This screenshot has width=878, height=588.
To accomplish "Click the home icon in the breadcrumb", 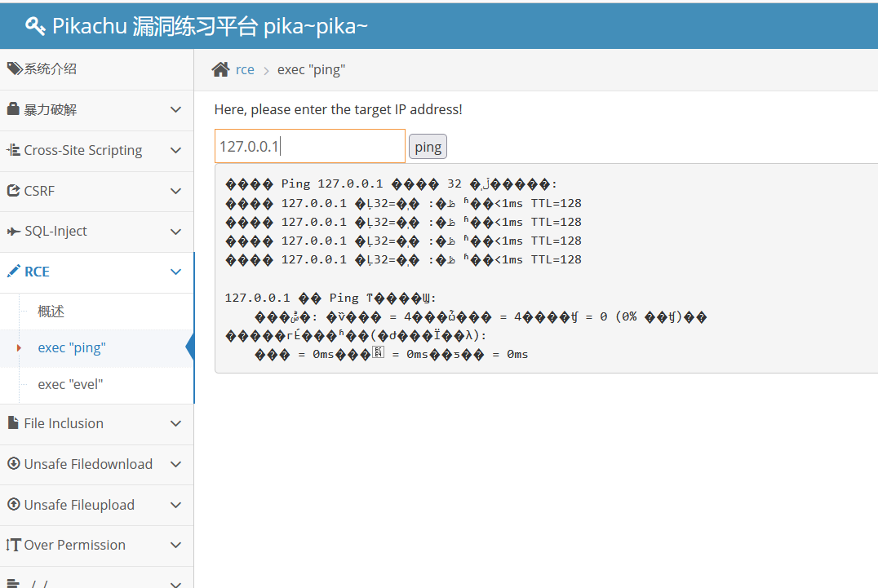I will (220, 69).
